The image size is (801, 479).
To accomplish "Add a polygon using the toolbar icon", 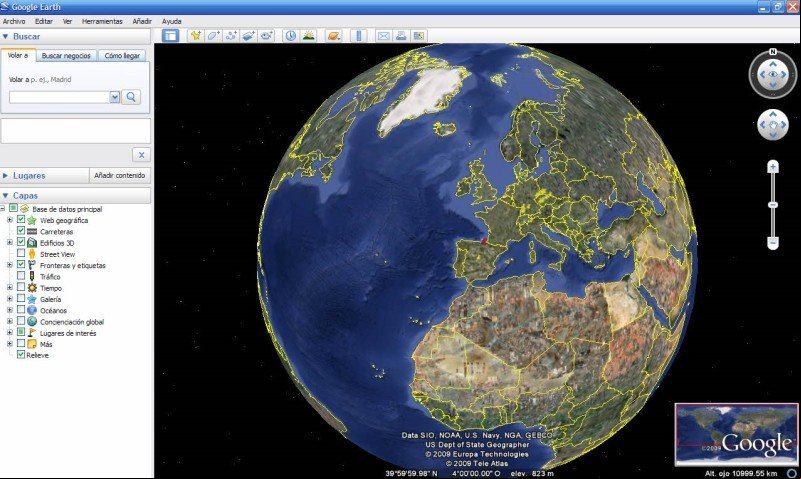I will pyautogui.click(x=214, y=36).
